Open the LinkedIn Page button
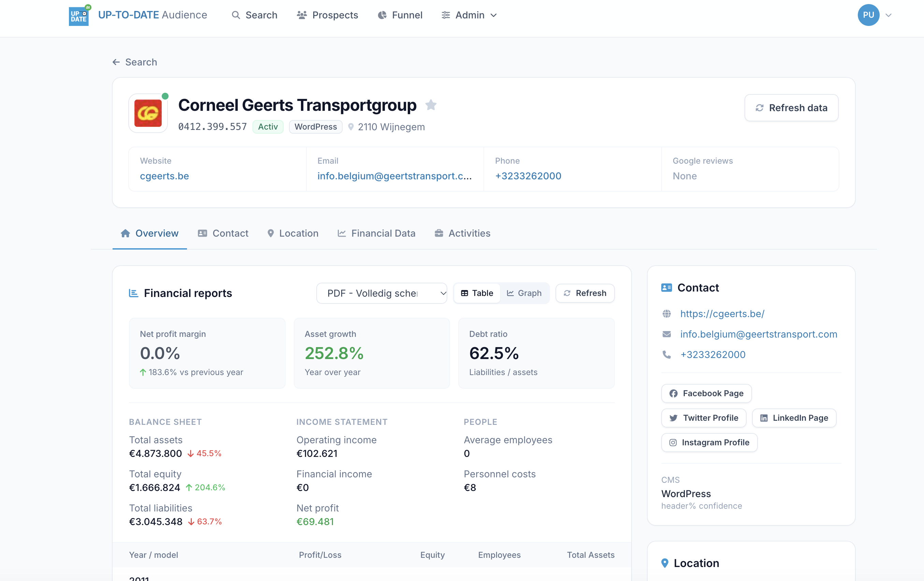The height and width of the screenshot is (581, 924). pos(794,418)
